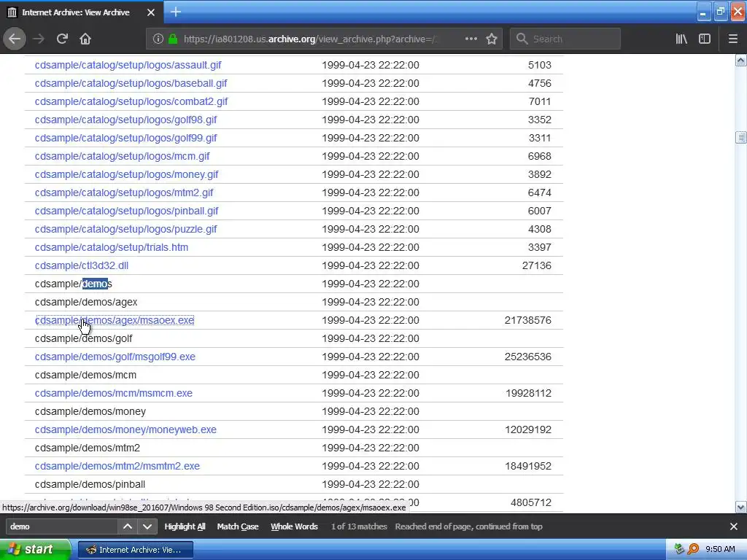Open golf99.gif link
The width and height of the screenshot is (747, 560).
click(125, 138)
